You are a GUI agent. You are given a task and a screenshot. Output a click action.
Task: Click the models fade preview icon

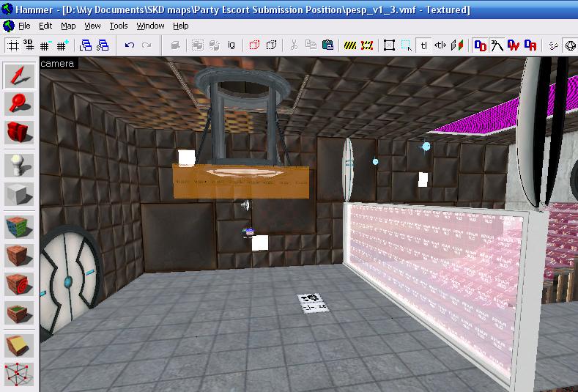pos(553,45)
